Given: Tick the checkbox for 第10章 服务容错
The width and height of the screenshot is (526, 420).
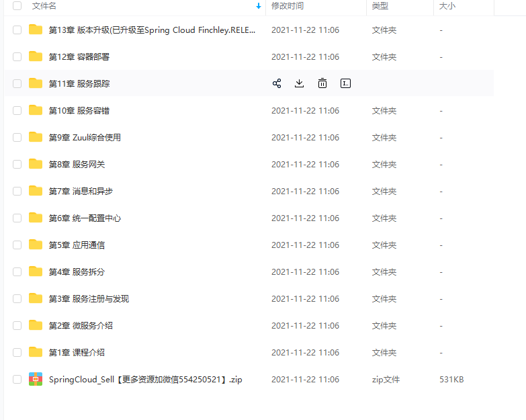Looking at the screenshot, I should pos(17,110).
